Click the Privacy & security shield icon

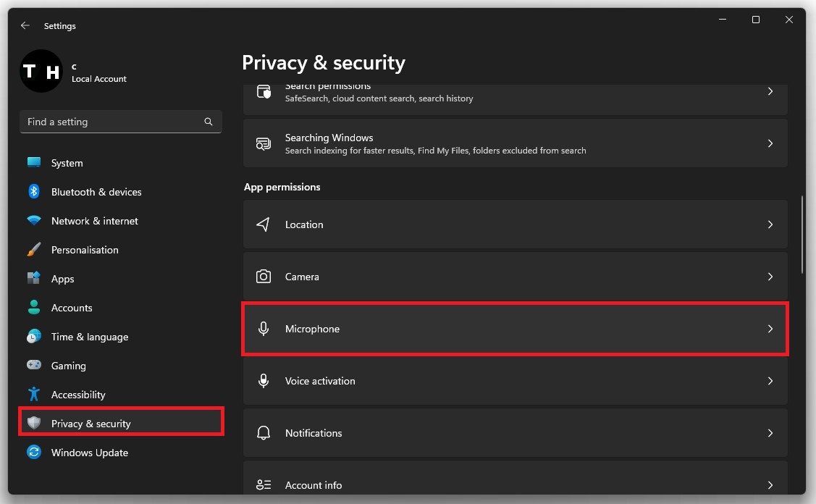click(34, 423)
